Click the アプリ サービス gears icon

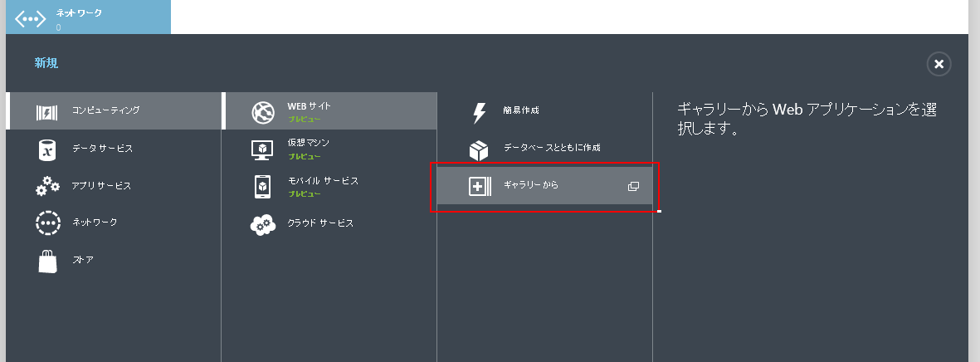click(47, 186)
